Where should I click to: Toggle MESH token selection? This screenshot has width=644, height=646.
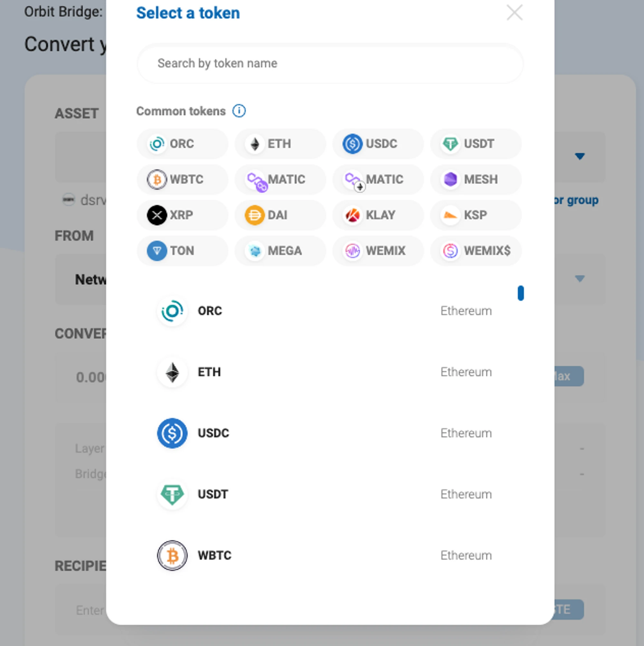click(475, 179)
